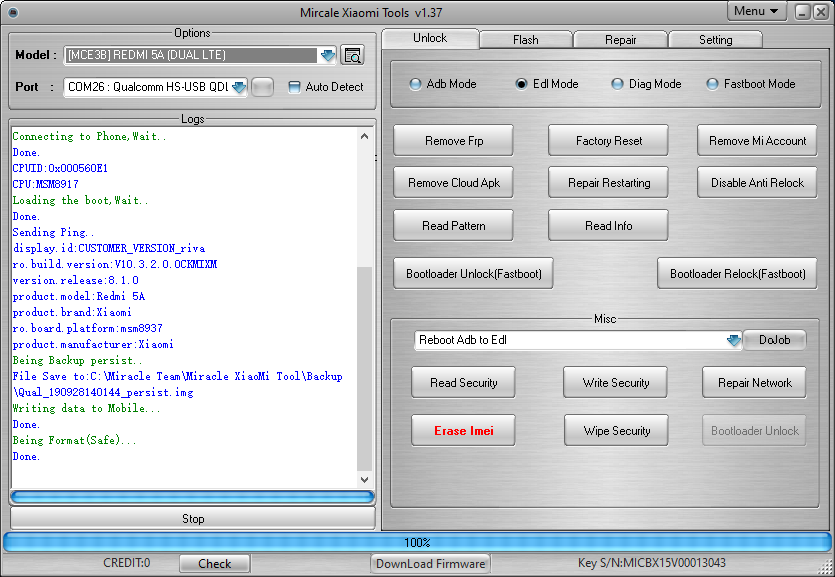Switch to the Unlock tab
Viewport: 835px width, 577px height.
430,38
